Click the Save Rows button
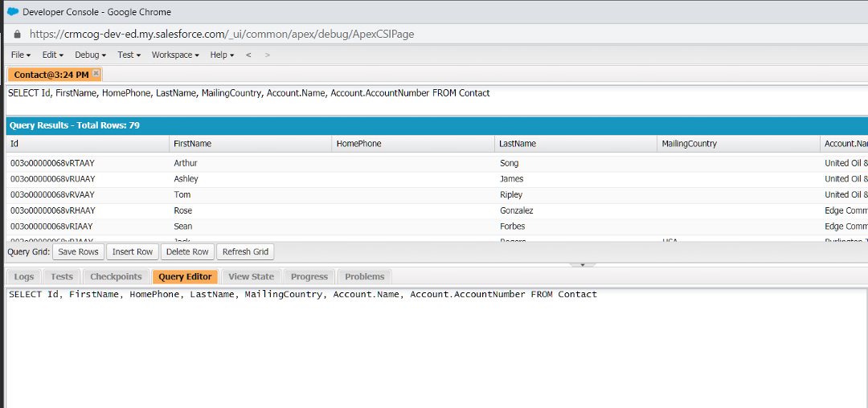This screenshot has height=408, width=868. pos(79,251)
